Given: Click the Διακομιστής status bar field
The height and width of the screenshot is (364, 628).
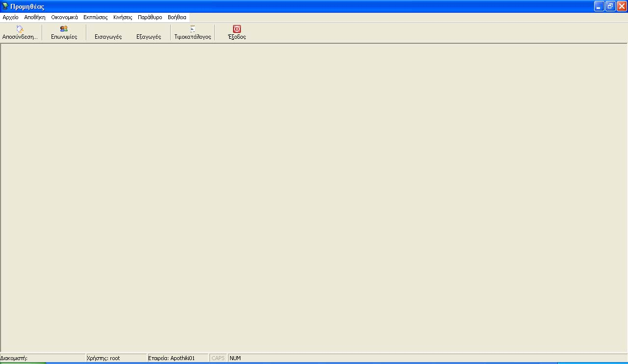Looking at the screenshot, I should point(43,358).
